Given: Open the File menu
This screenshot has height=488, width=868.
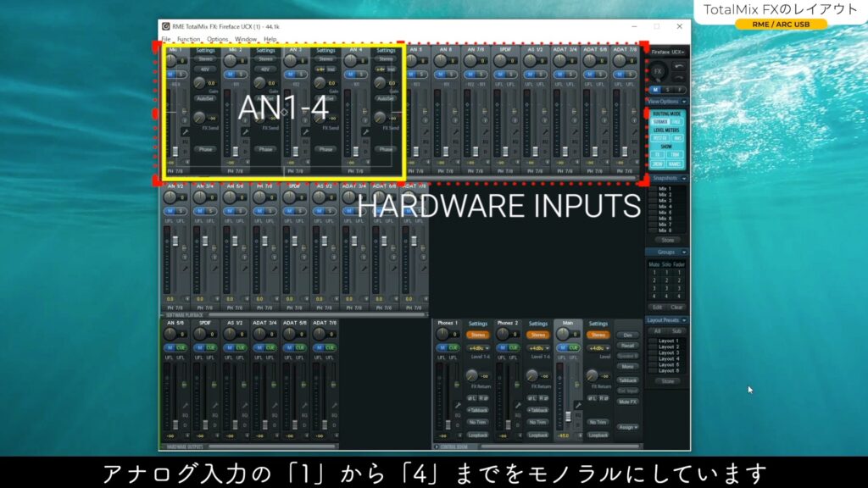Looking at the screenshot, I should 166,39.
